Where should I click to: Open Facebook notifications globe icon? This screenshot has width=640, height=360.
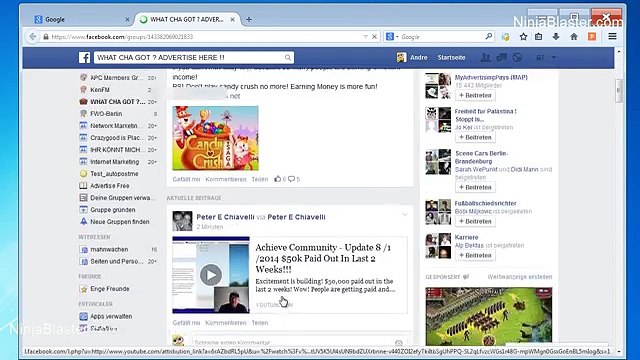tap(517, 58)
